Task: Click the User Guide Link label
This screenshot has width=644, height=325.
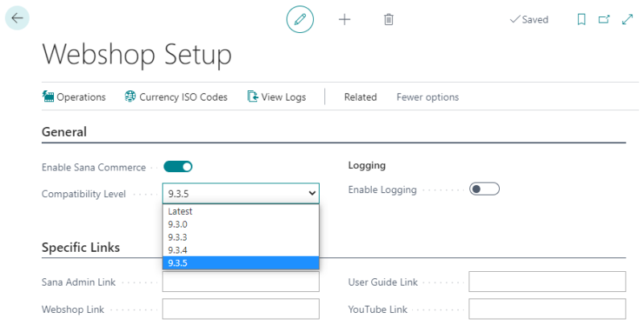Action: (x=383, y=282)
